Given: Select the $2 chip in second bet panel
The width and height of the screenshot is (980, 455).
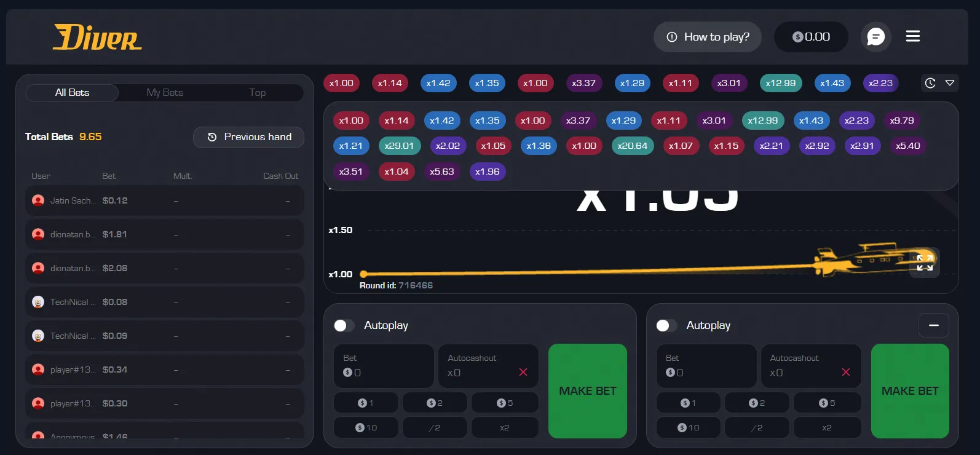Looking at the screenshot, I should coord(757,403).
